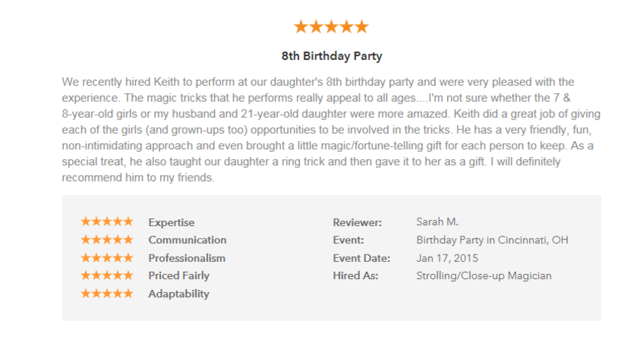The height and width of the screenshot is (337, 644).
Task: Click the Communication star rating
Action: pos(107,239)
